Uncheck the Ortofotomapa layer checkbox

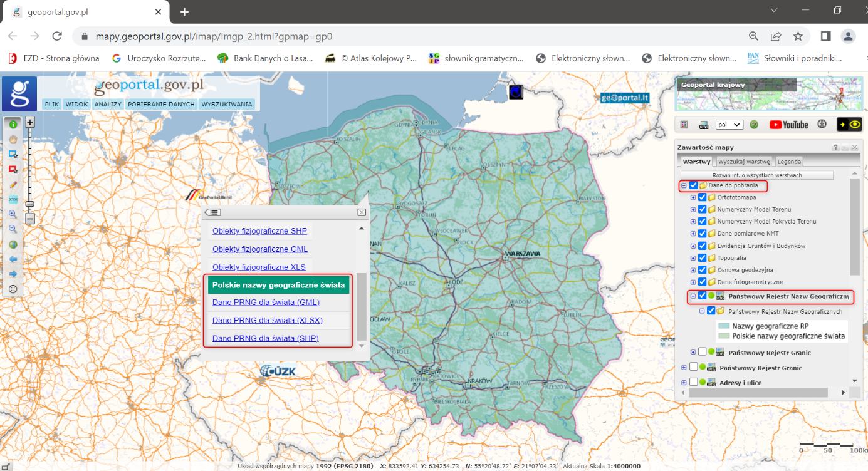pos(702,197)
